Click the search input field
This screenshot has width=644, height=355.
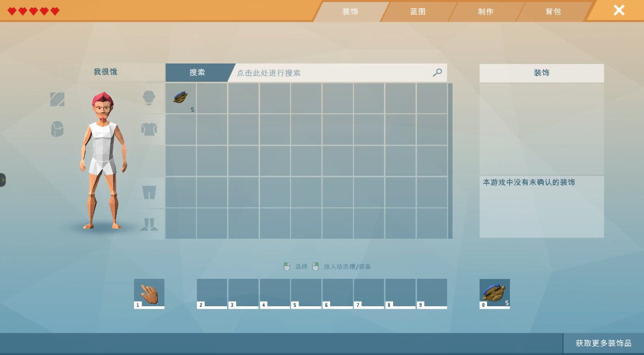(x=330, y=73)
